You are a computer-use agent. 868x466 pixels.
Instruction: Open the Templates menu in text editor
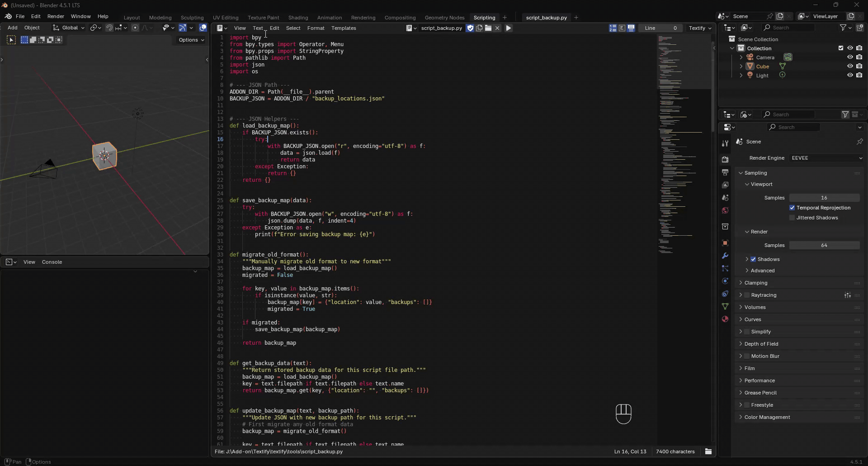click(343, 28)
